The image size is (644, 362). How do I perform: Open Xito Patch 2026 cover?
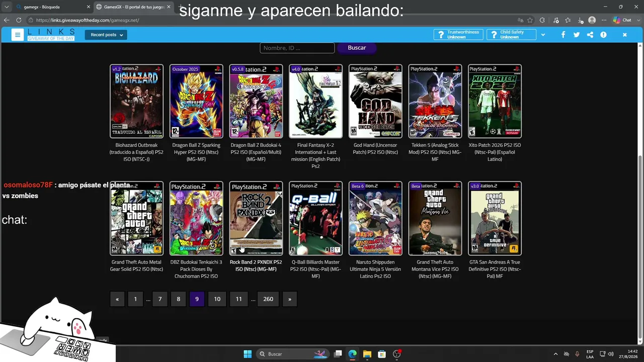pos(495,101)
